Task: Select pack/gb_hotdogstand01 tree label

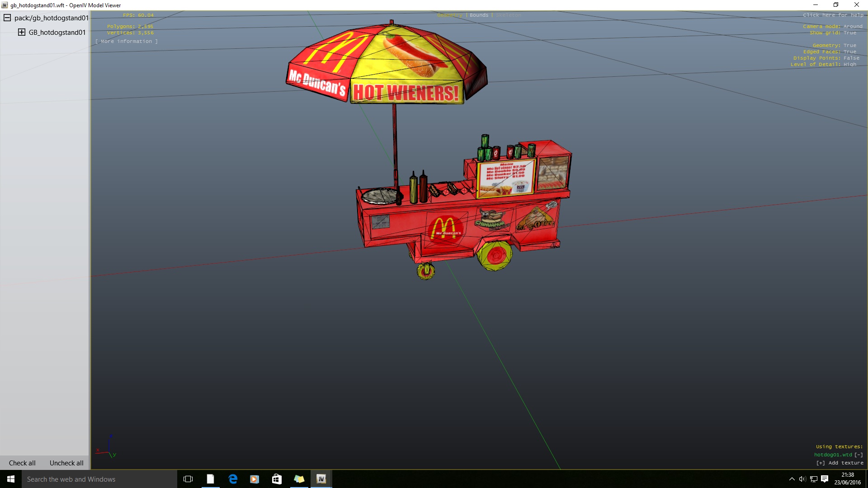Action: tap(52, 18)
